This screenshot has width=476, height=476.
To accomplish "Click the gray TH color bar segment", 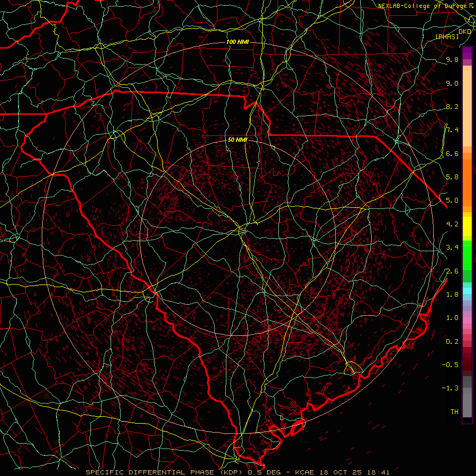I will (467, 406).
